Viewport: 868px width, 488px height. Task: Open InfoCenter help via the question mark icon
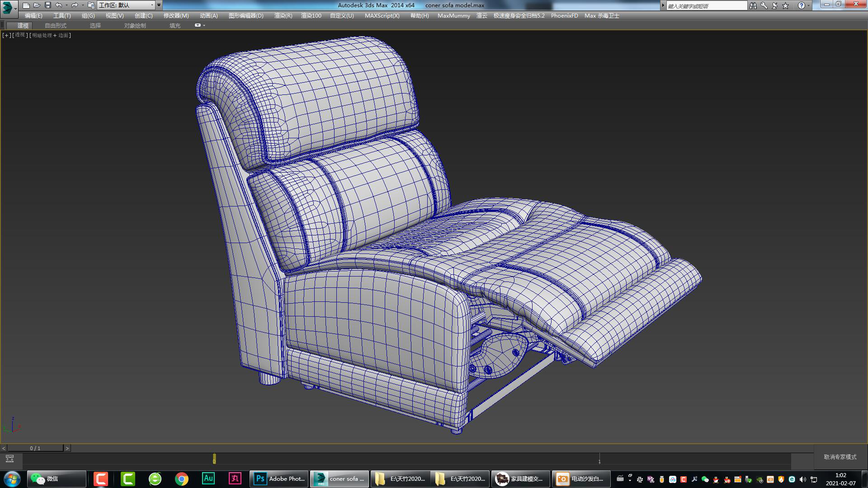802,5
